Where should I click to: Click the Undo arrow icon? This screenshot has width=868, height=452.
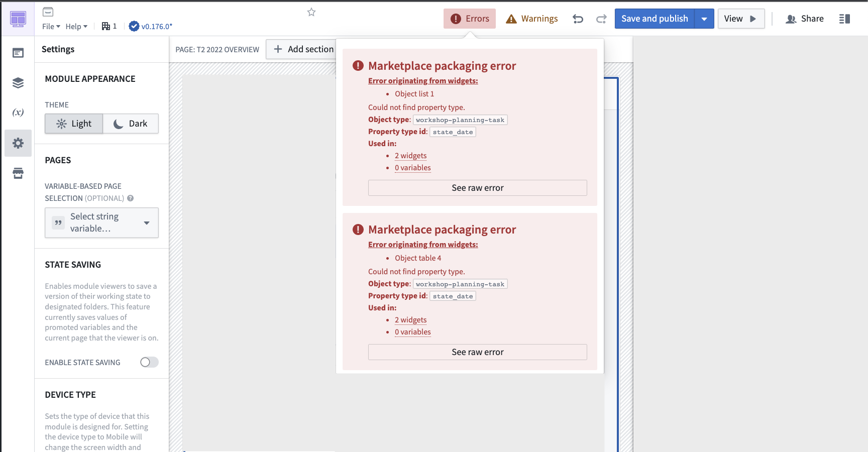(578, 19)
